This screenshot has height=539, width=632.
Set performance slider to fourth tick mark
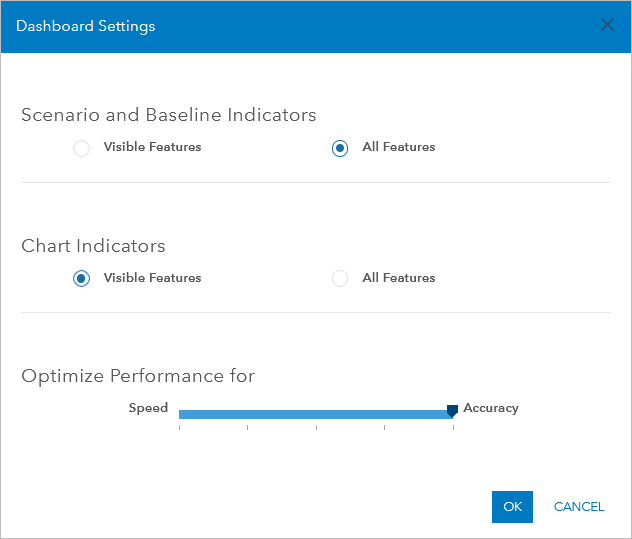click(x=385, y=414)
